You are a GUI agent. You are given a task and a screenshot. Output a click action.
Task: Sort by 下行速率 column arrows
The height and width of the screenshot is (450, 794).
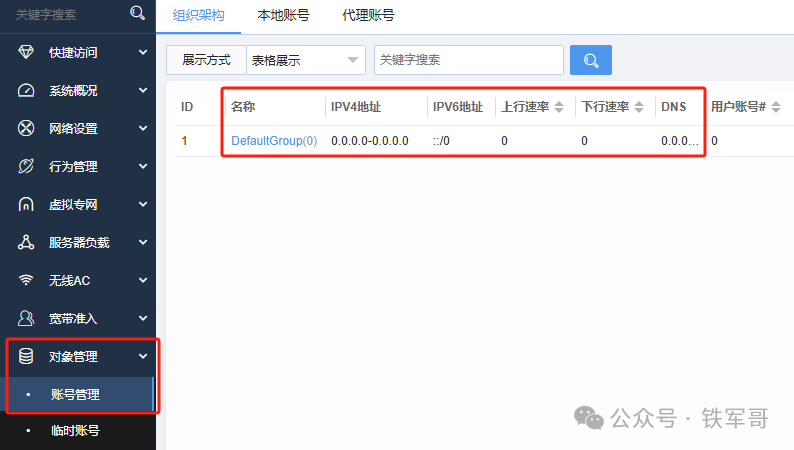tap(639, 107)
